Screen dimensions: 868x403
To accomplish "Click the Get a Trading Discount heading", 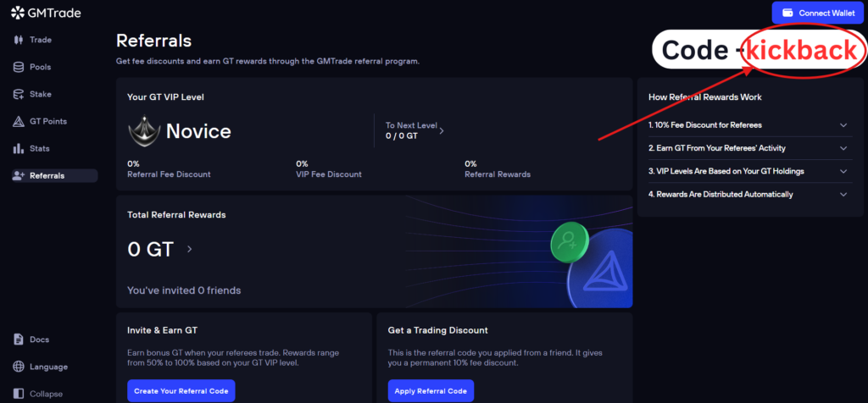I will (438, 330).
